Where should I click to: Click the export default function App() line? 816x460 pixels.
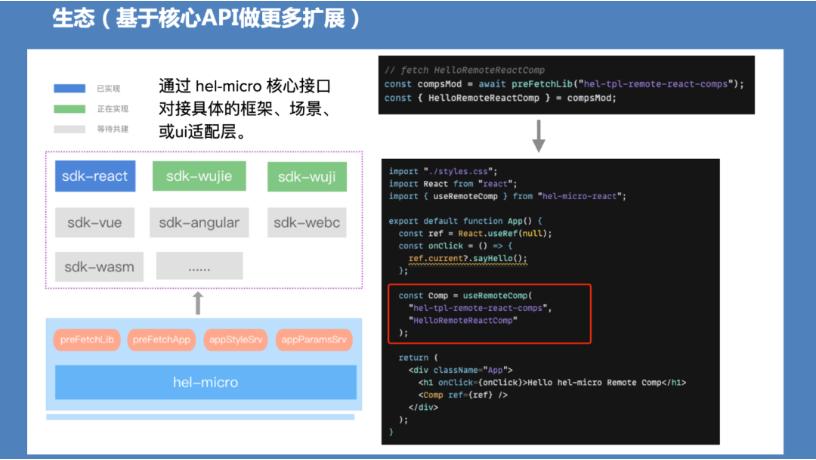pos(465,221)
